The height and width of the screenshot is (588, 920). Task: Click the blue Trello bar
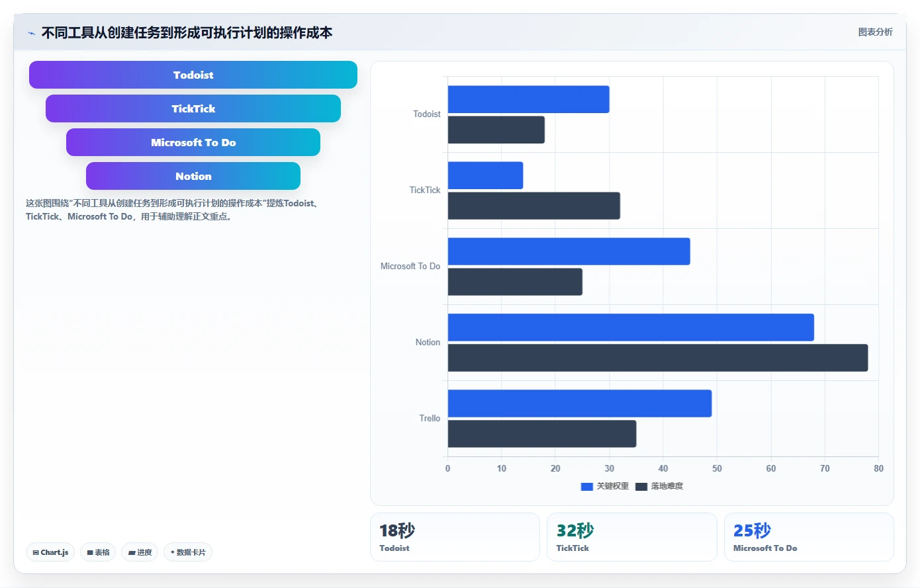[x=580, y=403]
